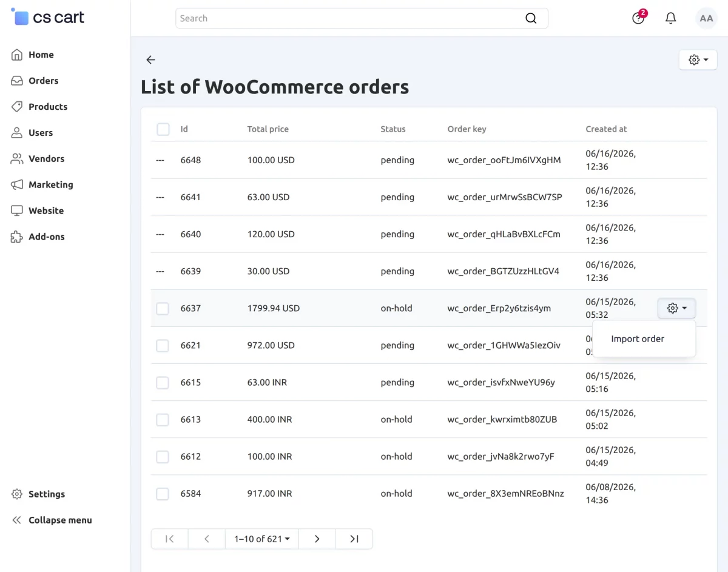This screenshot has height=572, width=728.
Task: Choose Import order from the dropdown menu
Action: point(638,339)
